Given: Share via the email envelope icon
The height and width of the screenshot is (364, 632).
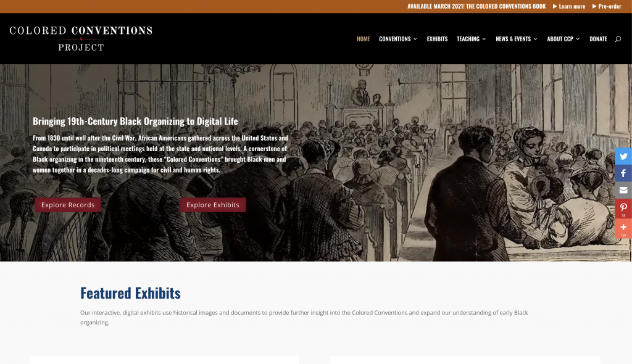Looking at the screenshot, I should [x=623, y=190].
